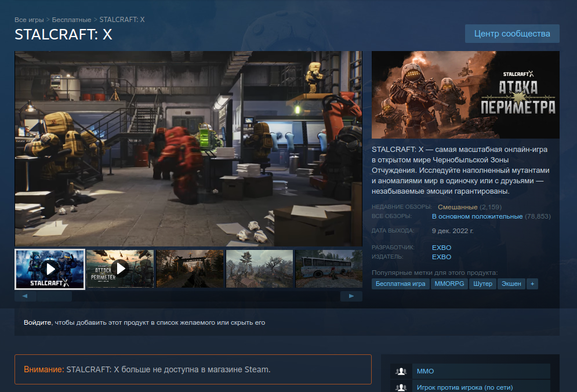
Task: Click the Внимание unavailability notice text
Action: point(147,369)
